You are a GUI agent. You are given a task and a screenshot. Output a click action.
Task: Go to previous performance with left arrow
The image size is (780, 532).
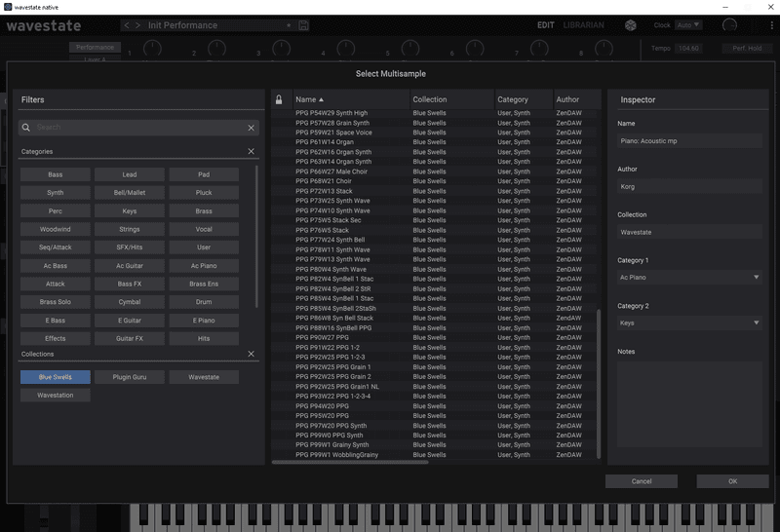pos(127,25)
